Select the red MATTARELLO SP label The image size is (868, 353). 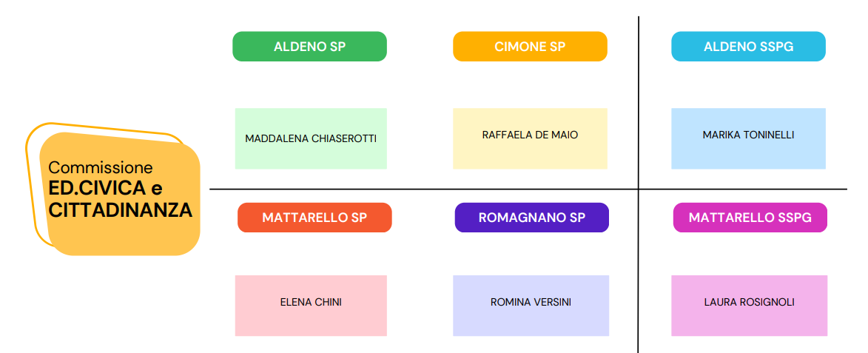[314, 218]
